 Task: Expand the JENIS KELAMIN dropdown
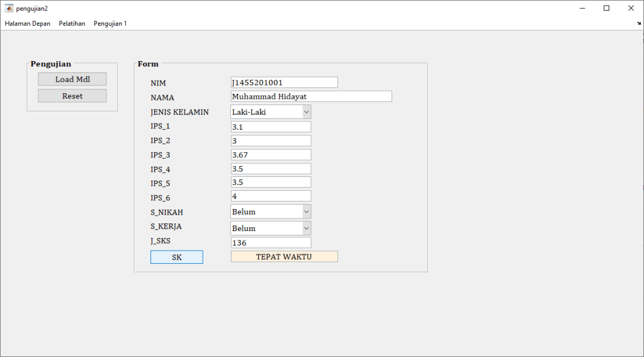point(271,112)
